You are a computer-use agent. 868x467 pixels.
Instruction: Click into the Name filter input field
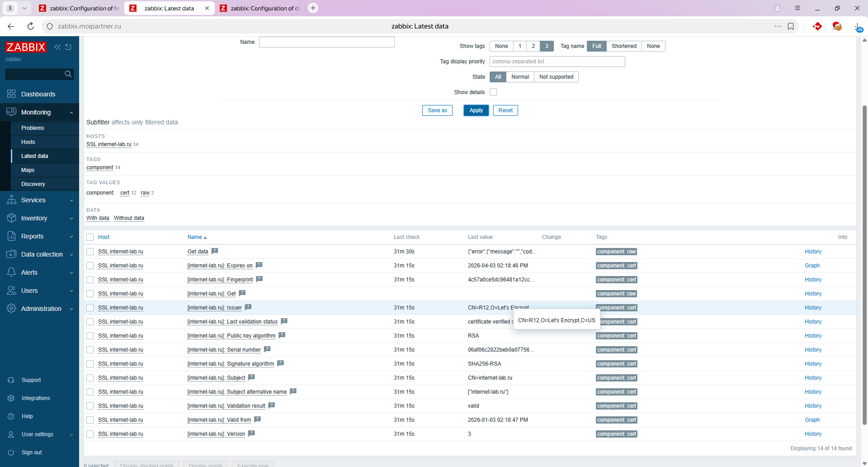coord(326,42)
